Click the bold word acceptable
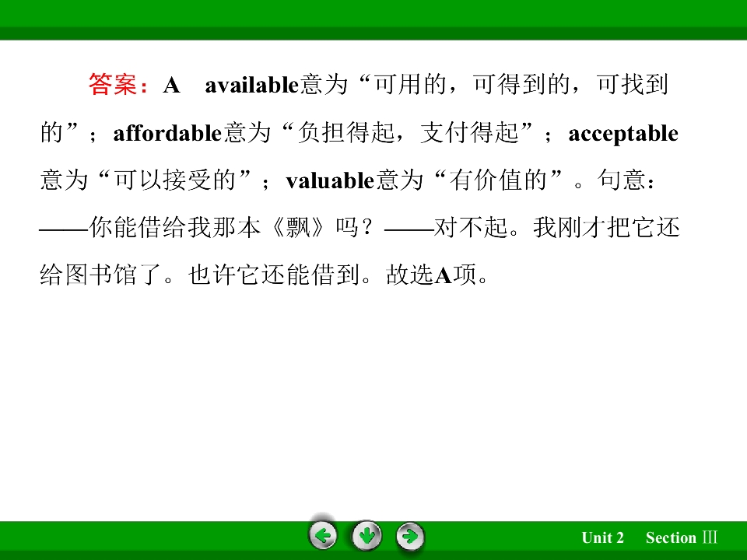 pyautogui.click(x=623, y=134)
